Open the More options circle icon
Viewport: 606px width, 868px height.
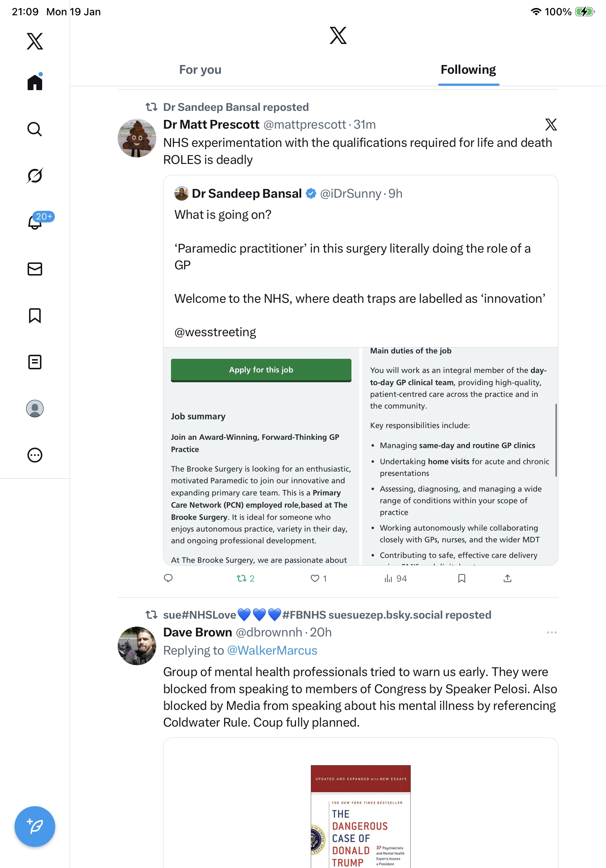tap(35, 455)
